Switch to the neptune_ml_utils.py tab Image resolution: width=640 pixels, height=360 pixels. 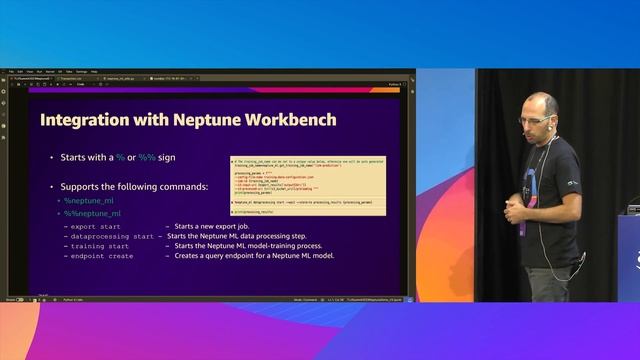pos(123,78)
